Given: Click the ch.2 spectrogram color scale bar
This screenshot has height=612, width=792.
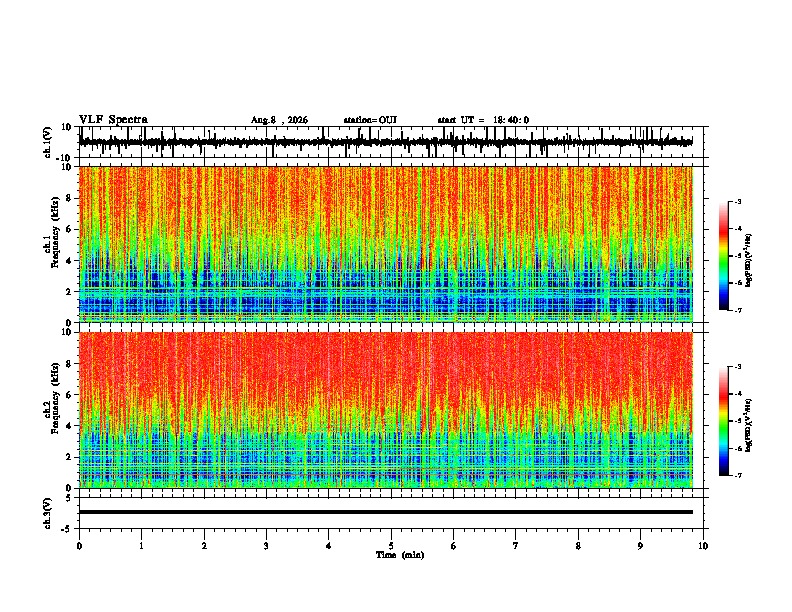Looking at the screenshot, I should pos(724,421).
